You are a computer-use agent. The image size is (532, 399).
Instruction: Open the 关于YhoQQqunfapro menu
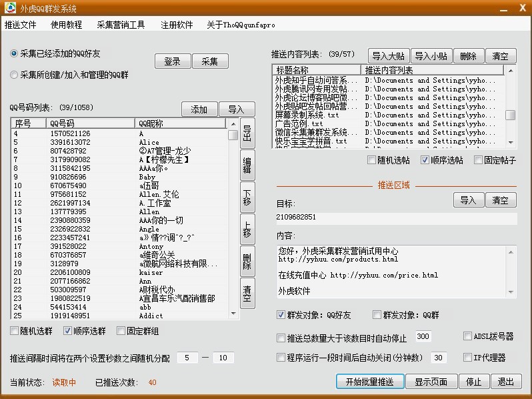[241, 25]
